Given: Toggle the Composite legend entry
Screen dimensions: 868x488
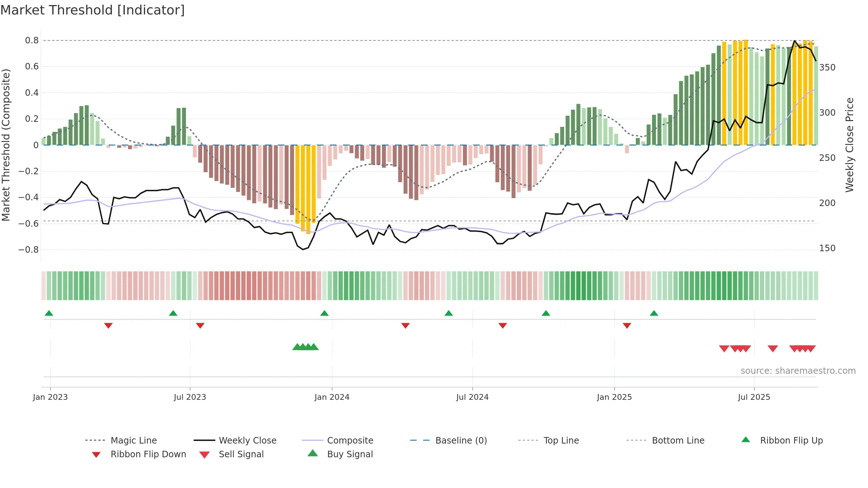Looking at the screenshot, I should click(337, 440).
